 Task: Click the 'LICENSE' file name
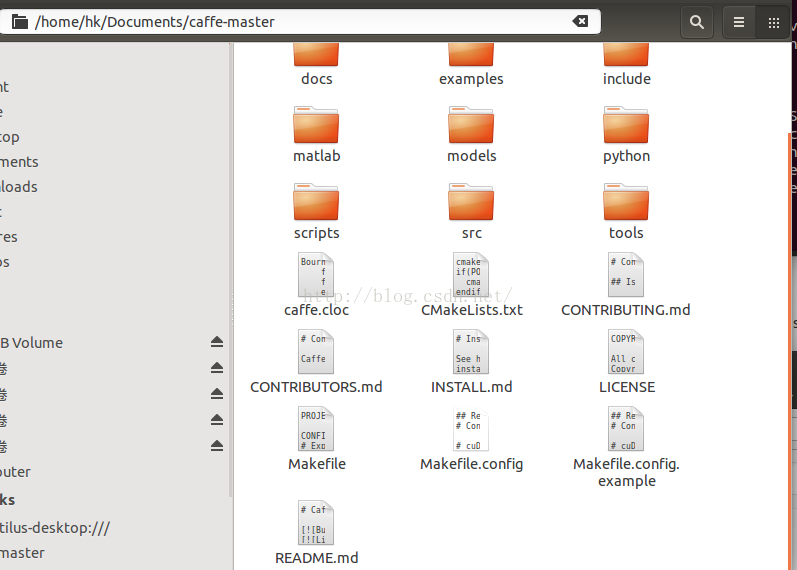coord(627,387)
